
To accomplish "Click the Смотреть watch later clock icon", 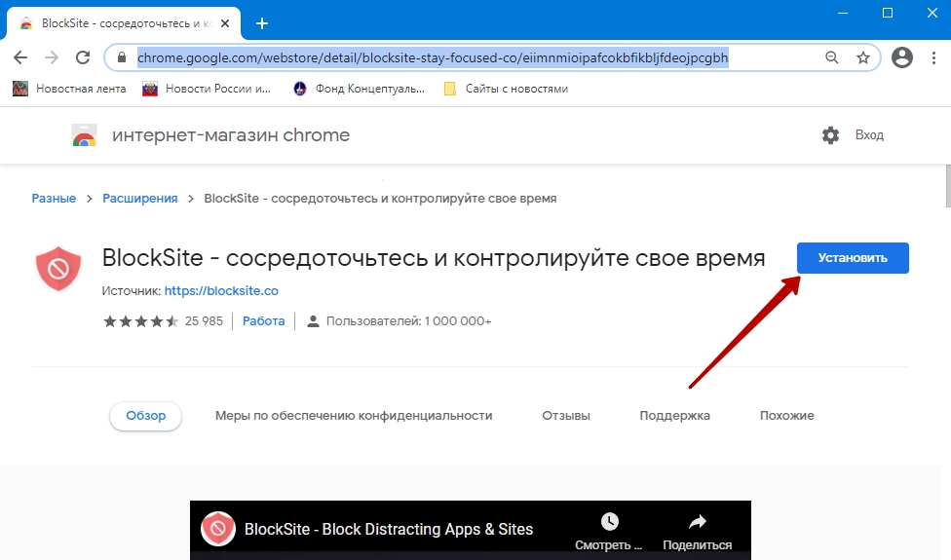I will coord(609,522).
